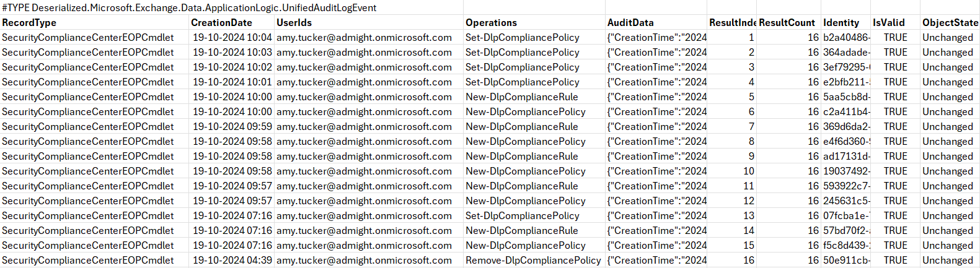Select Identity cell starting b2a40486
The width and height of the screenshot is (980, 268).
pyautogui.click(x=846, y=38)
